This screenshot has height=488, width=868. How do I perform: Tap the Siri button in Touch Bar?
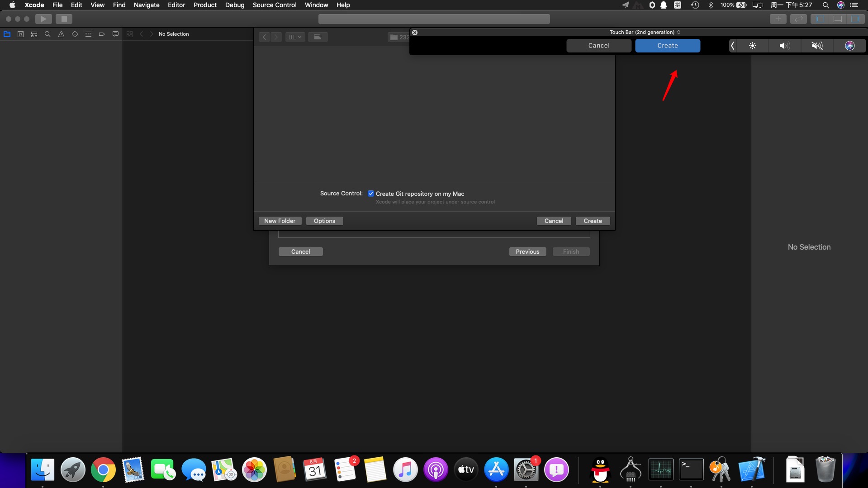[x=849, y=46]
